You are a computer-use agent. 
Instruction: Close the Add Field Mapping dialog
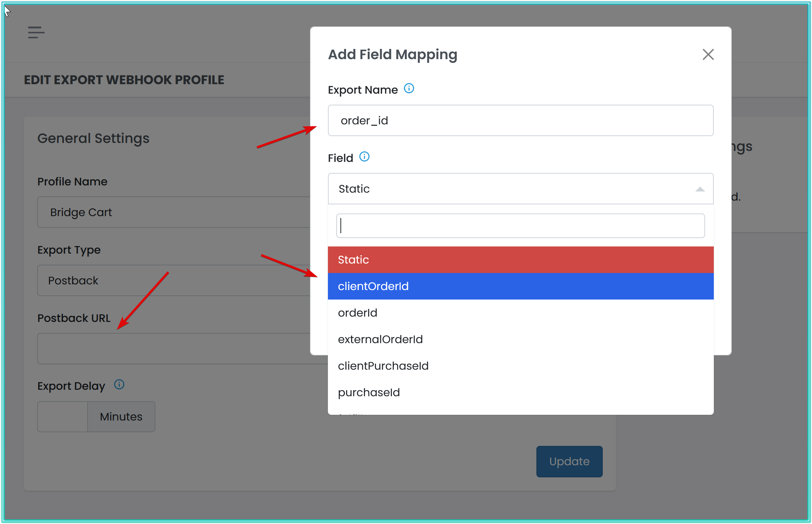[x=708, y=55]
